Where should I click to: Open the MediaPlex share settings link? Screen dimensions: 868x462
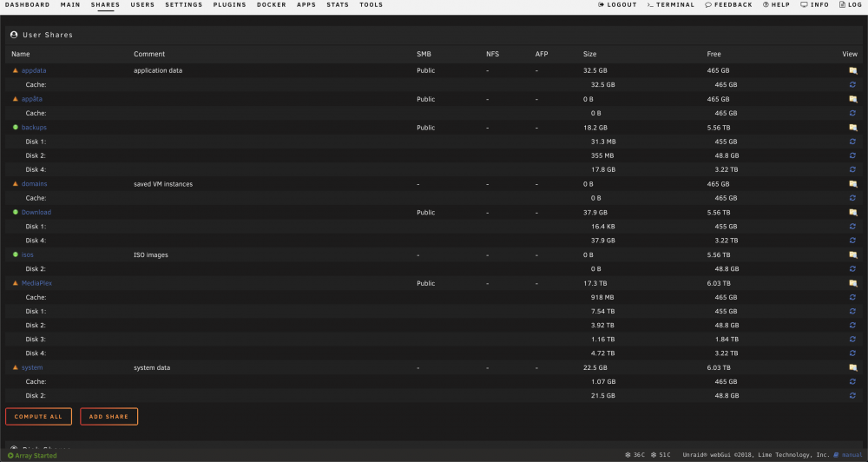[36, 283]
